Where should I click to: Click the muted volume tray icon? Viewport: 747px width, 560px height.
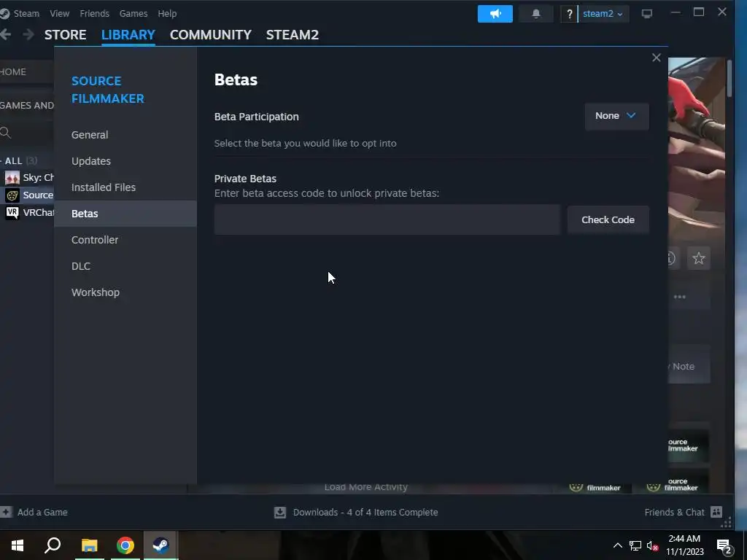tap(653, 545)
